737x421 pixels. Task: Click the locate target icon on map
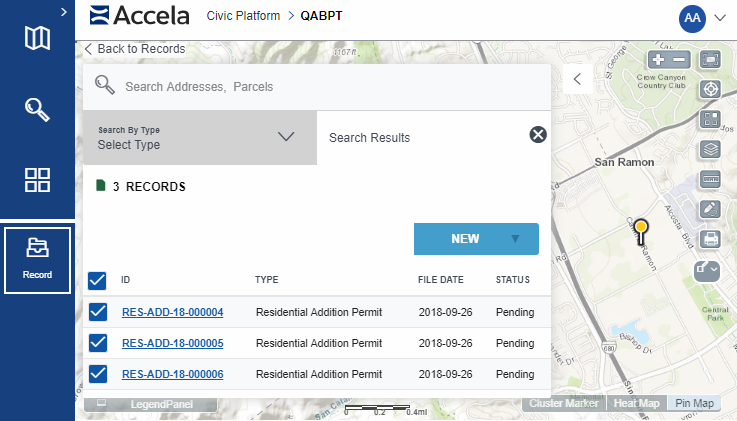coord(711,89)
